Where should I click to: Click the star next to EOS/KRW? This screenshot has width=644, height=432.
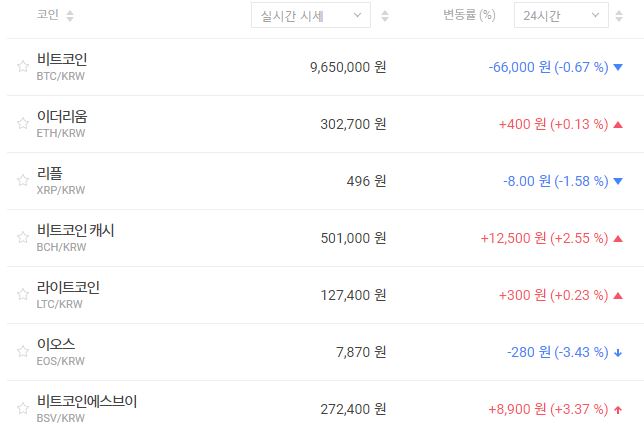[x=22, y=352]
